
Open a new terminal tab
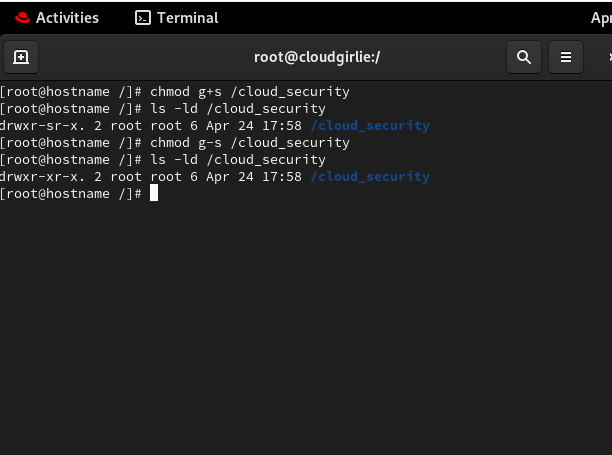pos(21,57)
